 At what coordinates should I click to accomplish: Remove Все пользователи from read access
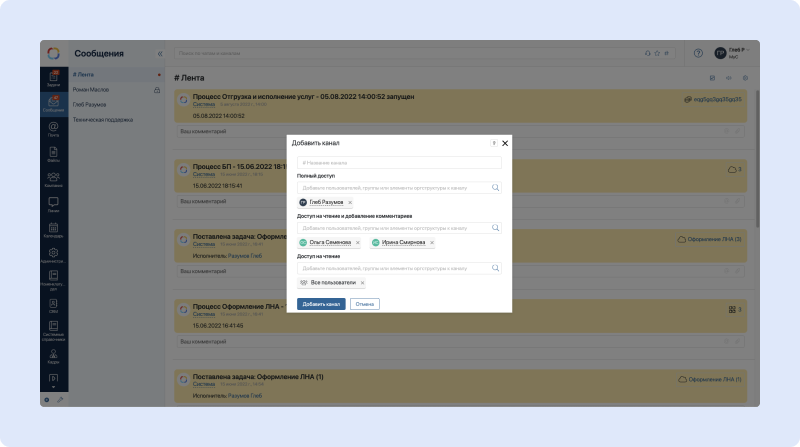362,283
